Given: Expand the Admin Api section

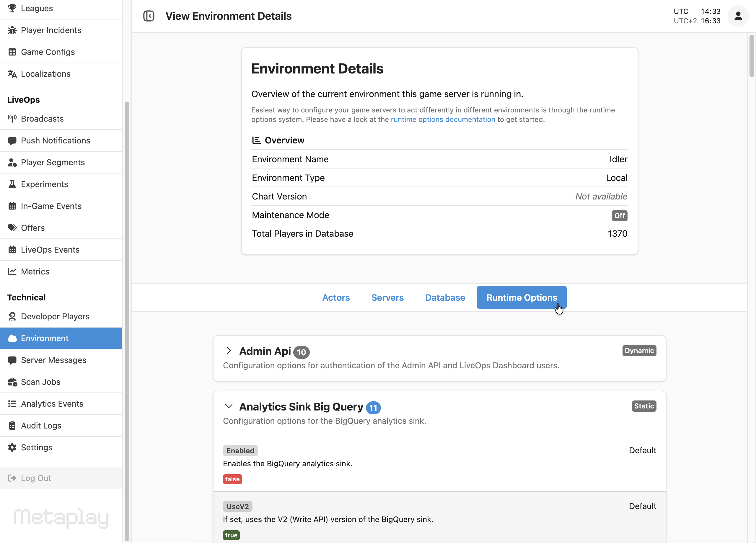Looking at the screenshot, I should point(229,351).
